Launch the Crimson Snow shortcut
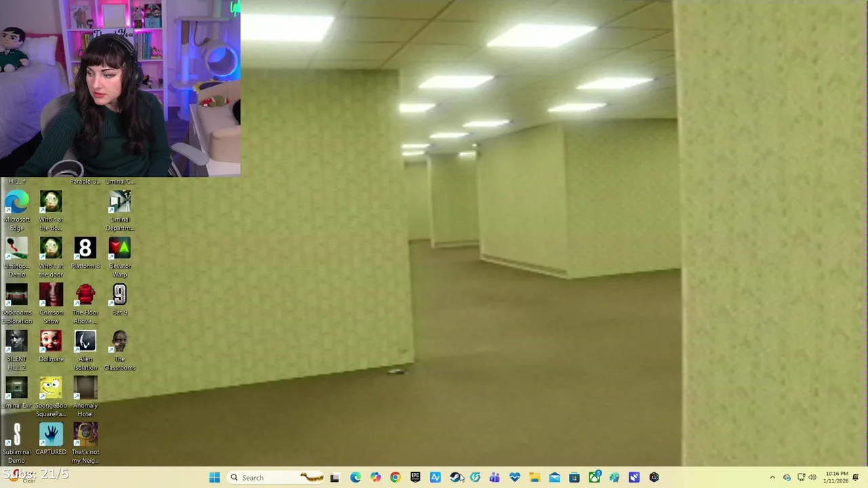868x488 pixels. pos(51,304)
